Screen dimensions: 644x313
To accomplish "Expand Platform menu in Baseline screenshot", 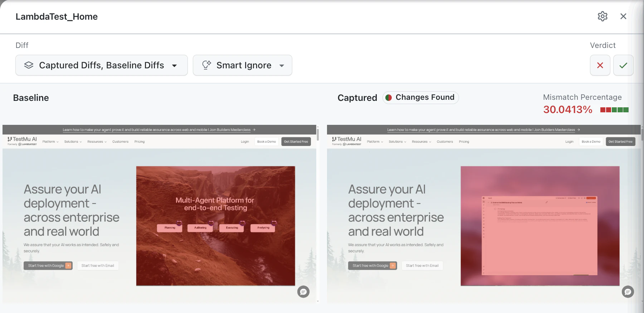I will pos(50,142).
